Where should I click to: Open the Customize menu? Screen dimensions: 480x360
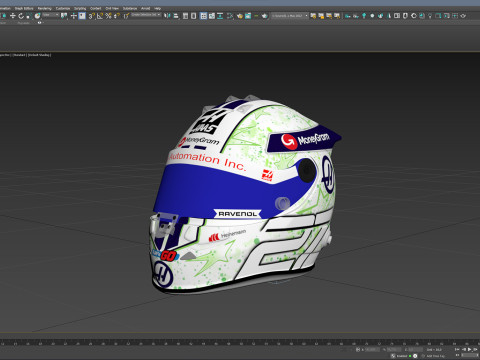63,8
